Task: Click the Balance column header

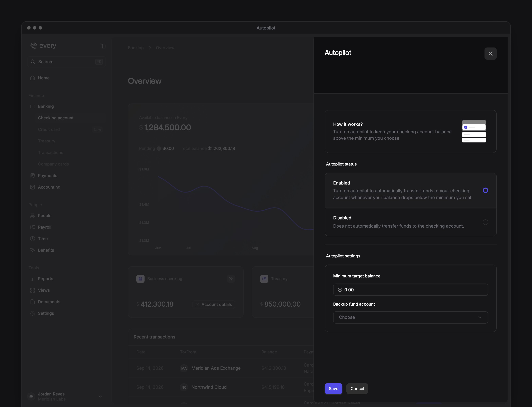Action: click(x=269, y=352)
